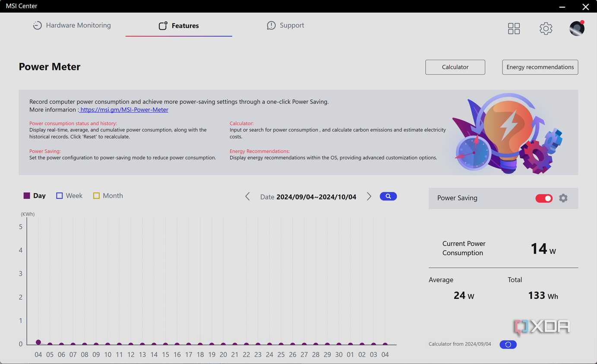Open the user profile avatar
Viewport: 597px width, 364px height.
(x=577, y=28)
